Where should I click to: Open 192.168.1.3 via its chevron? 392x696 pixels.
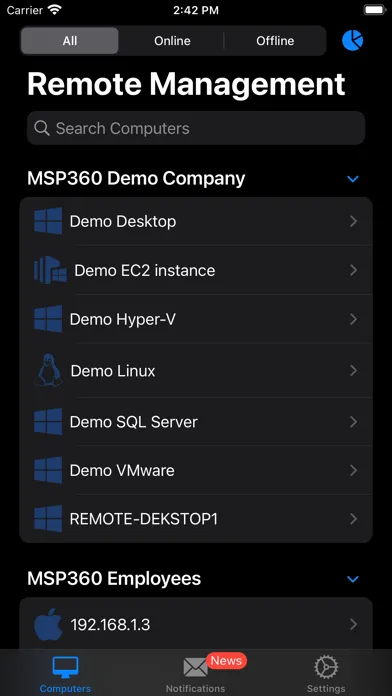pyautogui.click(x=353, y=625)
